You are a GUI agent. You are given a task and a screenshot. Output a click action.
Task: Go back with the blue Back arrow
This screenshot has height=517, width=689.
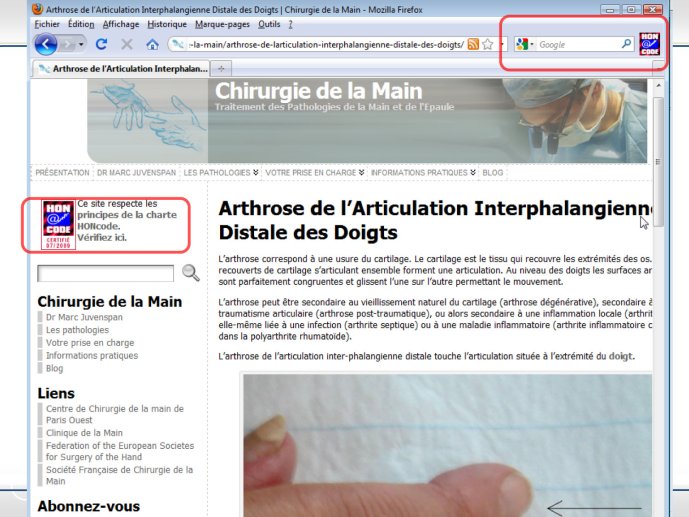coord(46,44)
